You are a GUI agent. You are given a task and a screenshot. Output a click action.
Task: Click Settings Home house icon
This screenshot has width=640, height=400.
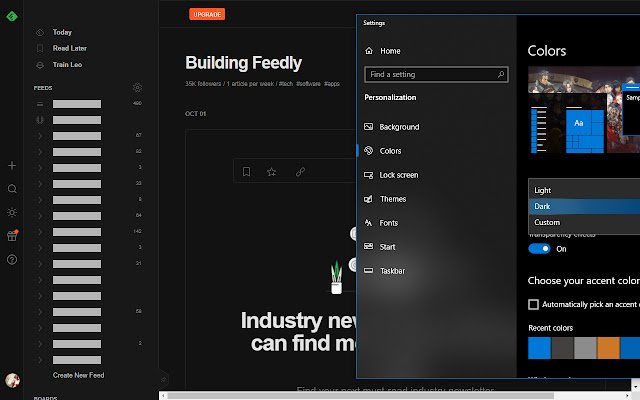pyautogui.click(x=369, y=51)
